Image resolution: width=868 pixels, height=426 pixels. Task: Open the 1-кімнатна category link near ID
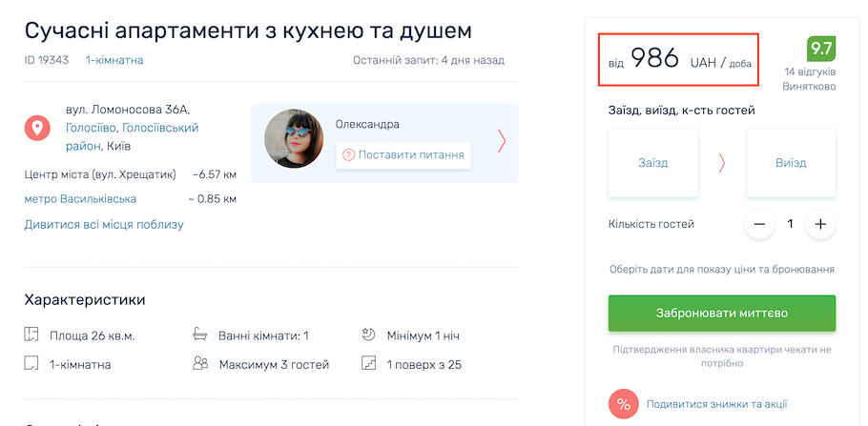click(x=114, y=60)
